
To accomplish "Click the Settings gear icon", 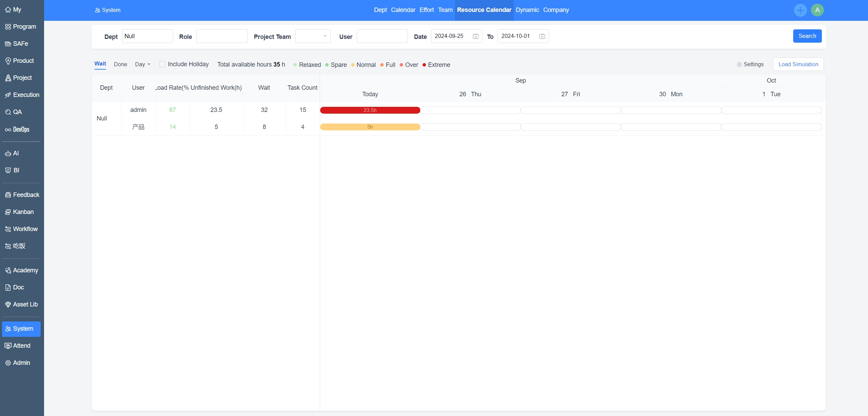I will 739,64.
